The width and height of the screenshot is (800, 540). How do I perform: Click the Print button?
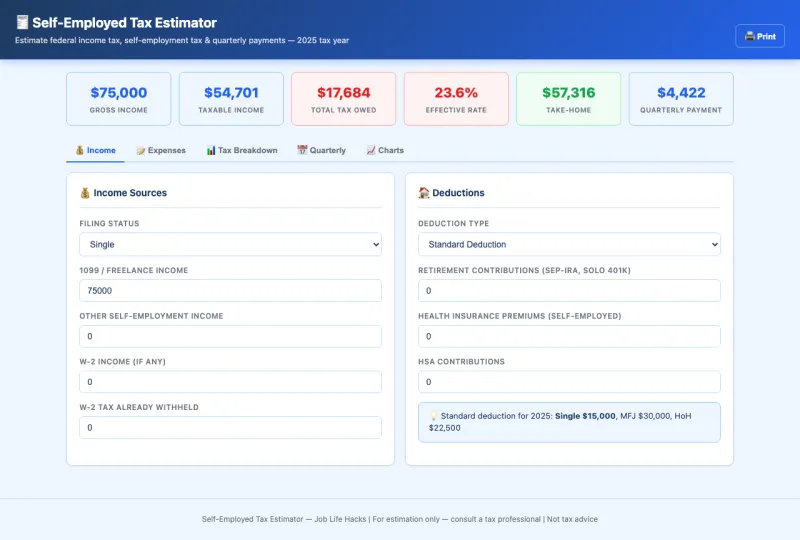coord(760,36)
